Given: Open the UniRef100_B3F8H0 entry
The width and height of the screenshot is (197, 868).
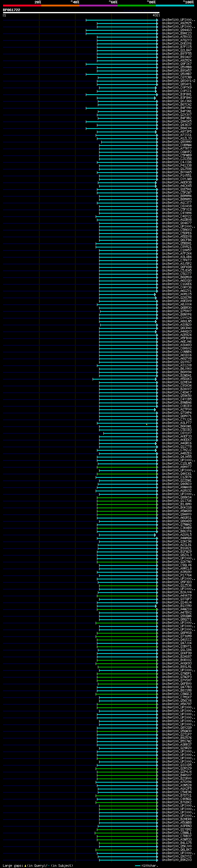Looking at the screenshot, I should pos(176,98).
